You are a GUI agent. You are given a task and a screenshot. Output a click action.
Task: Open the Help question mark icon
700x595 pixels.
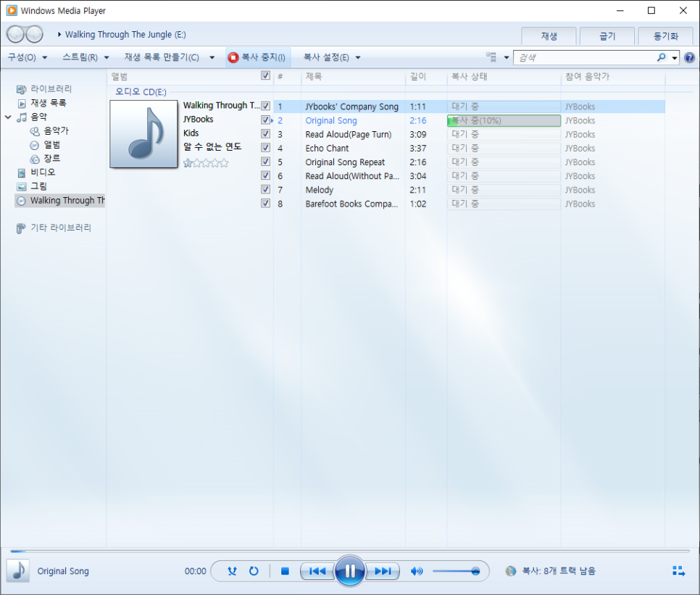[x=689, y=57]
